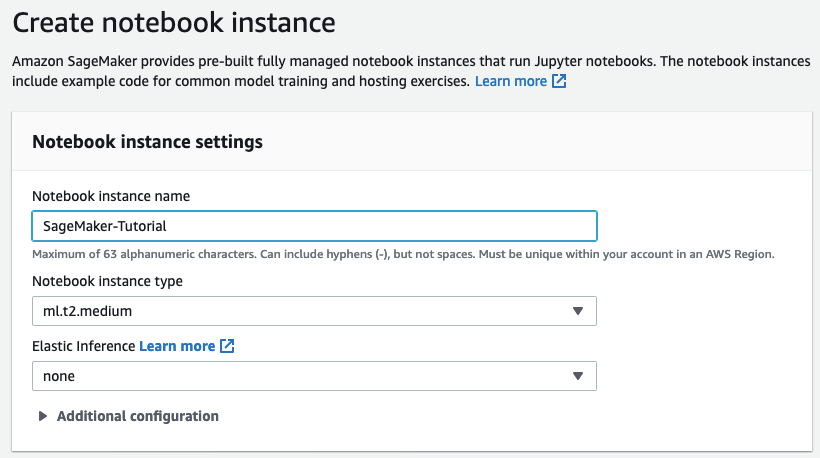Open Learn more link in page description
Image resolution: width=820 pixels, height=458 pixels.
[x=510, y=81]
